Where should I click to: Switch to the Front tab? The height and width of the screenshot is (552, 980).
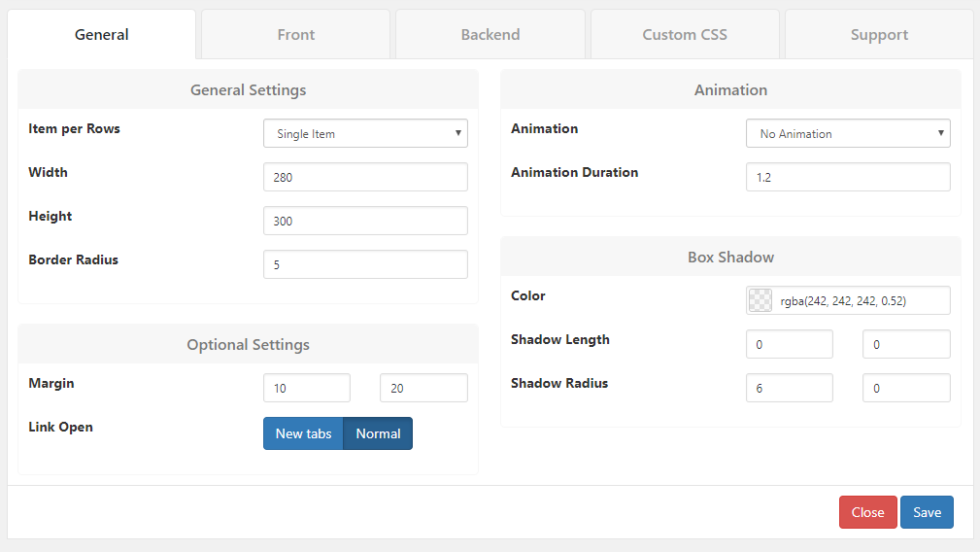pyautogui.click(x=295, y=34)
